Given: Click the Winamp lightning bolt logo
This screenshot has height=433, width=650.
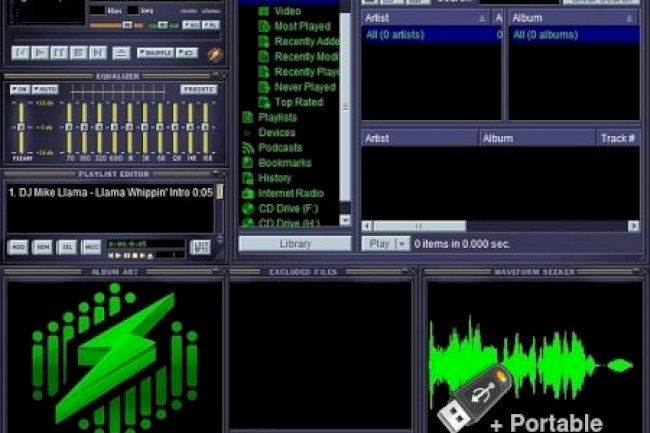Looking at the screenshot, I should tap(215, 54).
